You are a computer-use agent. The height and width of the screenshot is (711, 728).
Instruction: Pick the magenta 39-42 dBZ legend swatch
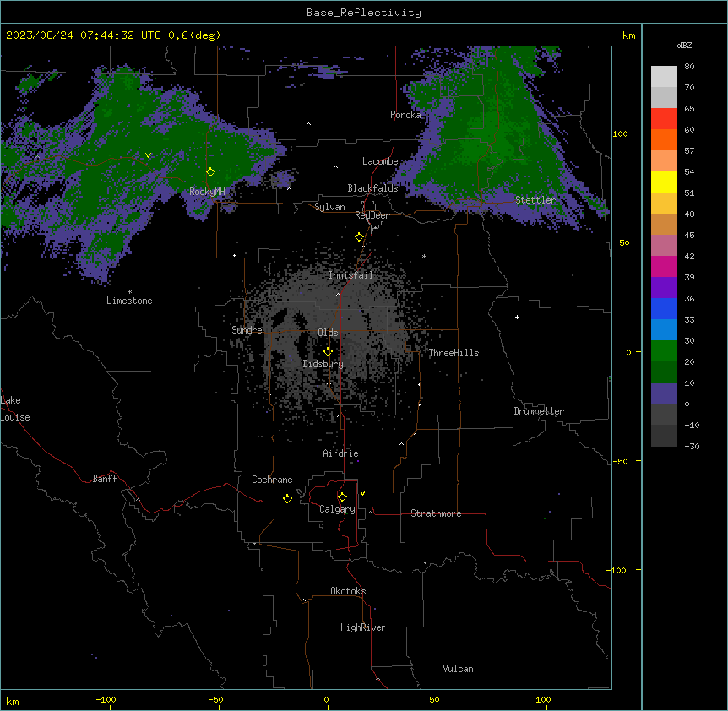(664, 266)
